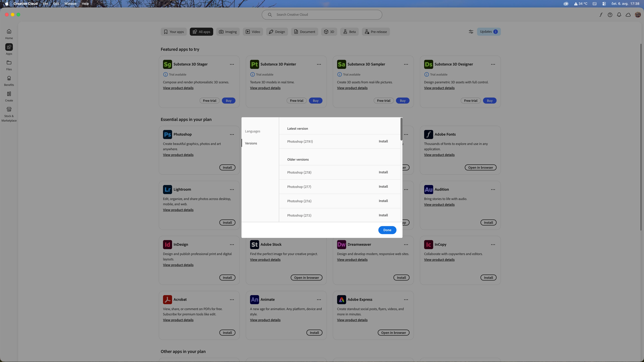The height and width of the screenshot is (362, 644).
Task: Open the Updates button with badge
Action: coord(489,32)
